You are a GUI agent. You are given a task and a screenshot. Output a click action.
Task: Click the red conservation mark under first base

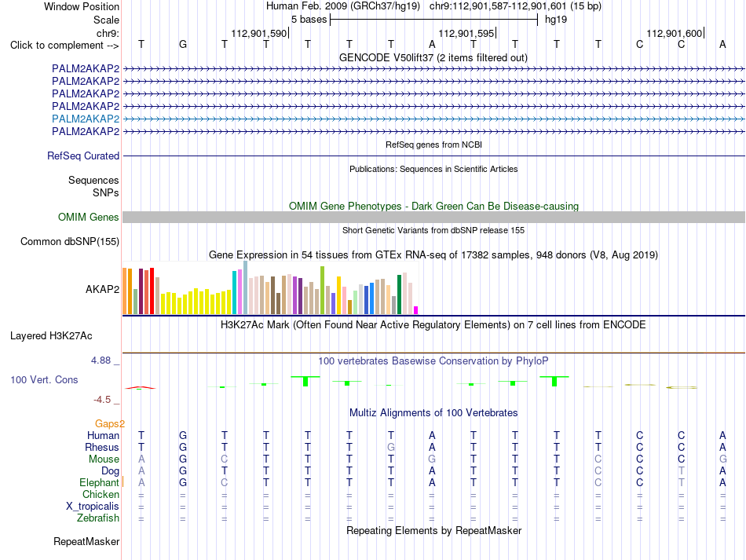click(141, 388)
